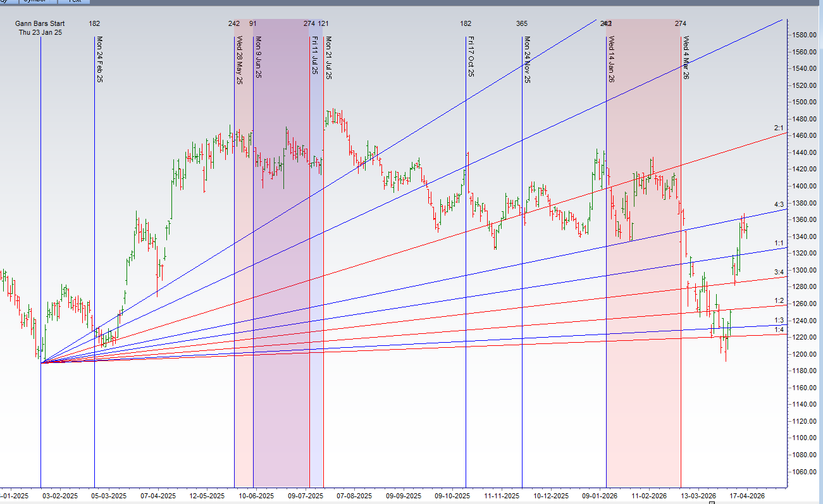
Task: Click the 07-08-2025 date axis label
Action: tap(355, 496)
